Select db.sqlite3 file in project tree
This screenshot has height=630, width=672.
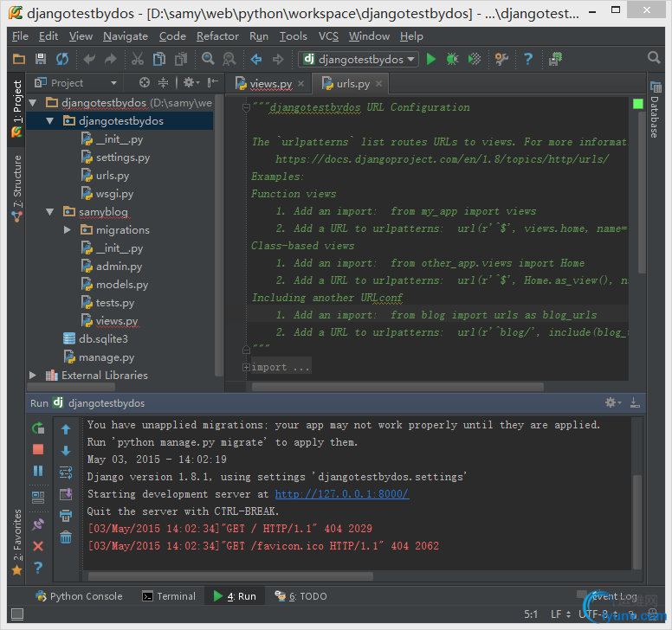click(103, 338)
